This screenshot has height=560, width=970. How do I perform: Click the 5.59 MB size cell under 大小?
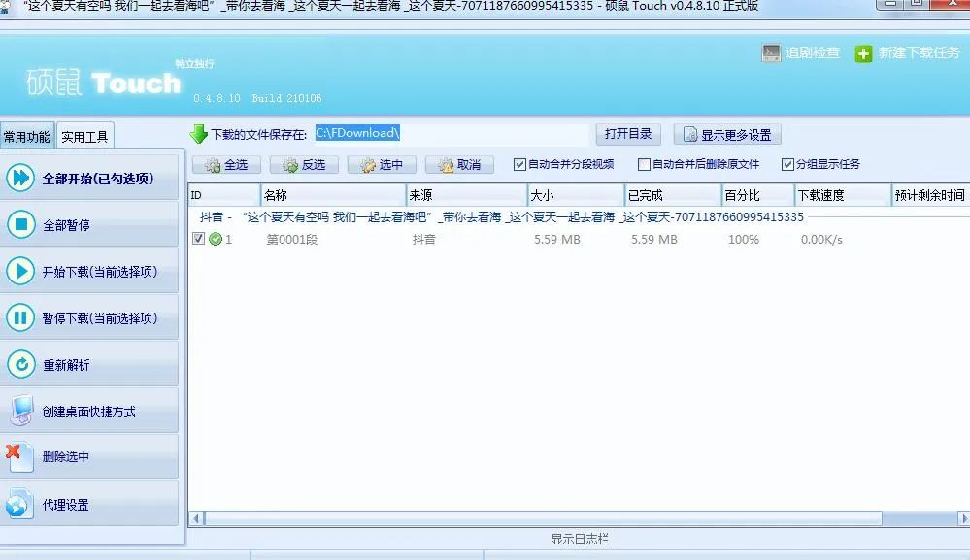point(557,239)
